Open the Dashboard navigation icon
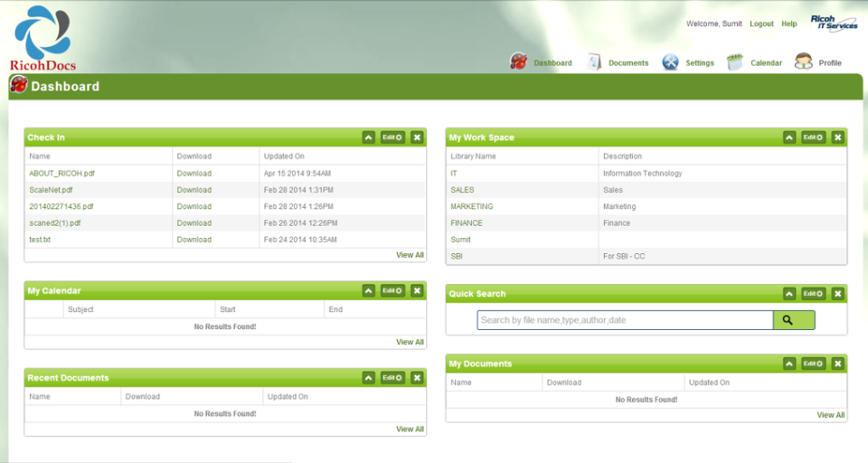868x463 pixels. pos(518,62)
